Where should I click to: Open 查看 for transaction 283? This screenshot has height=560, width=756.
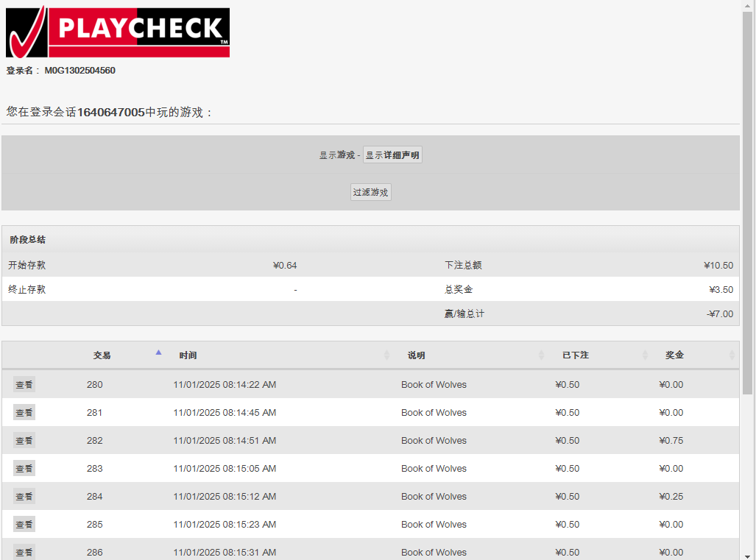24,469
